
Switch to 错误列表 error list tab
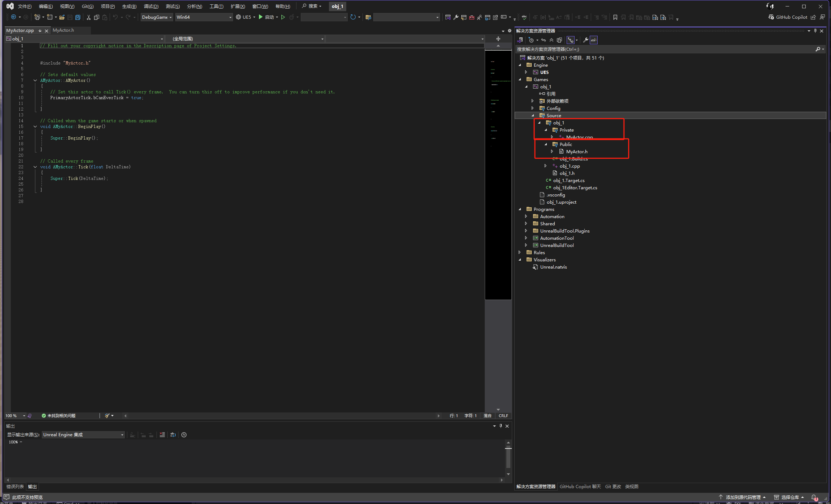(x=15, y=487)
